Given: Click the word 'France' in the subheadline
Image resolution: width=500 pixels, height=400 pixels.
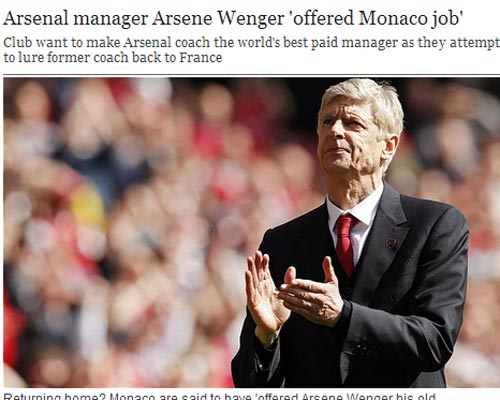Looking at the screenshot, I should pos(201,57).
